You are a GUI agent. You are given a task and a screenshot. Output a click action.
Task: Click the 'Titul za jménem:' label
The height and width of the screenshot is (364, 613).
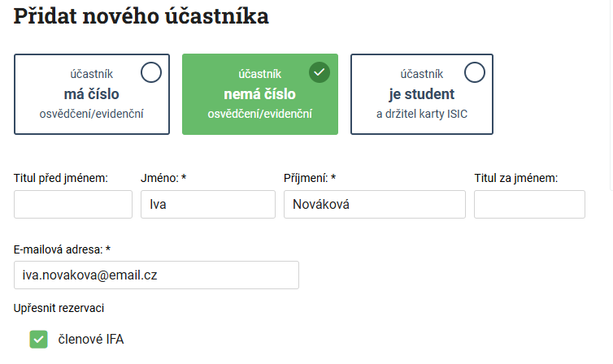[516, 178]
